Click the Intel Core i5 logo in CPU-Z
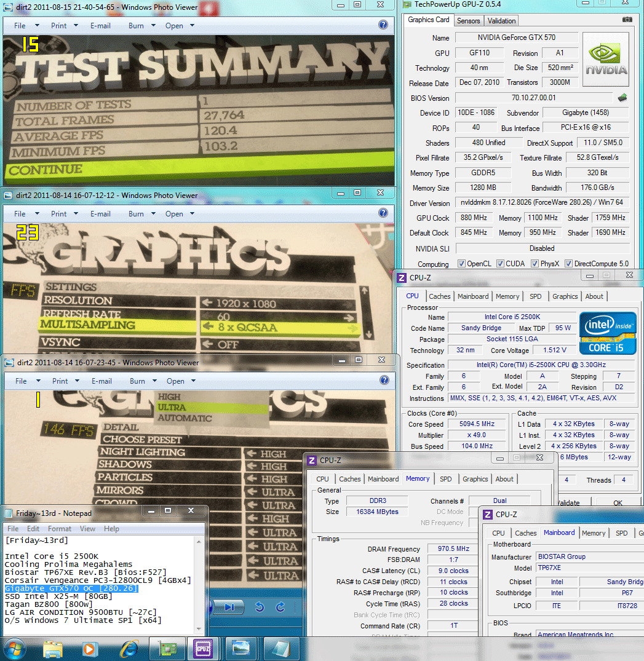Image resolution: width=644 pixels, height=661 pixels. click(x=608, y=333)
